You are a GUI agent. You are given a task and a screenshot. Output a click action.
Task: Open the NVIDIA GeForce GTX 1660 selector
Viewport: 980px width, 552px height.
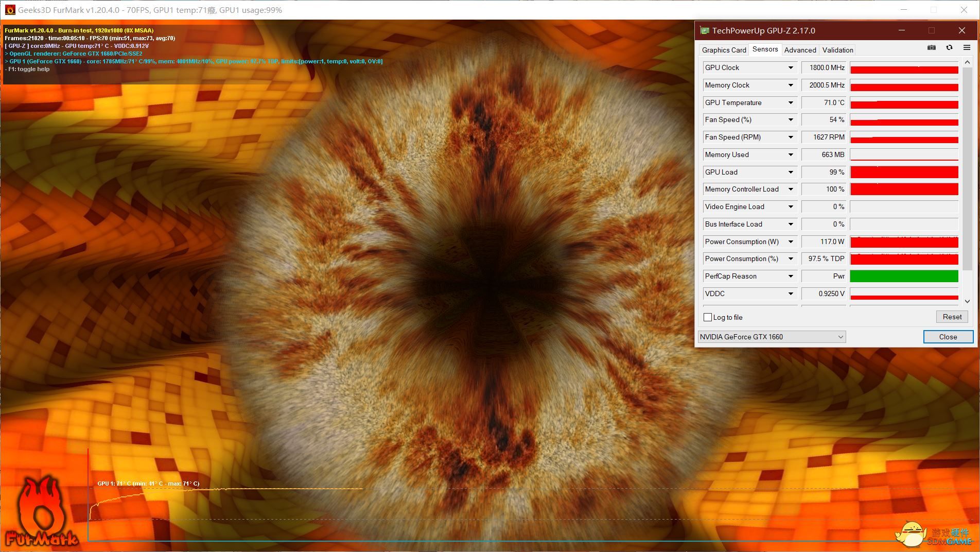click(x=772, y=337)
